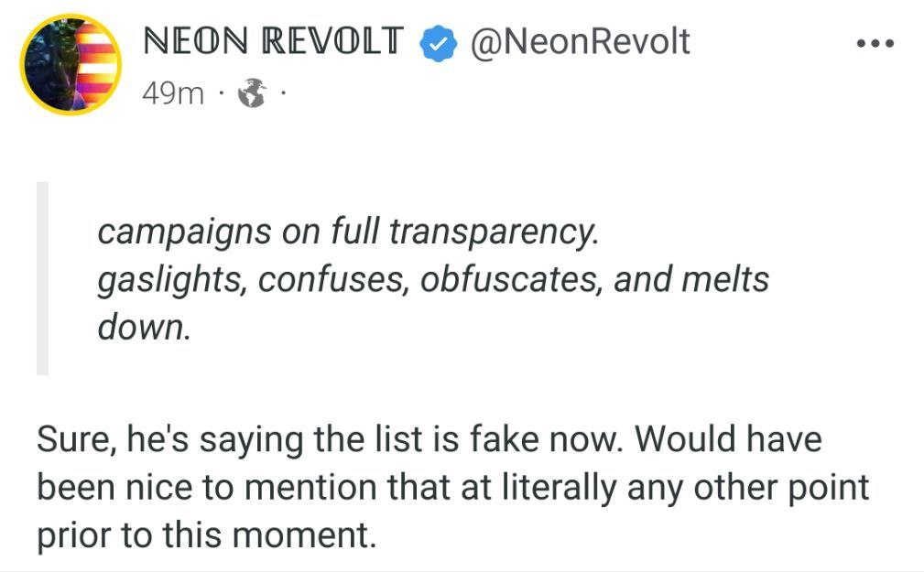
Task: Click quoted line 'campaigns on full transparency.'
Action: 348,232
